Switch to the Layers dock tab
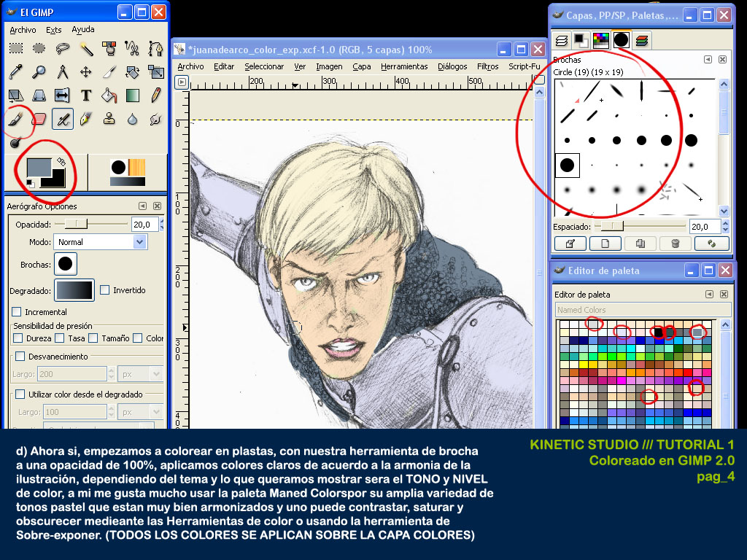Screen dimensions: 747x560 [x=562, y=41]
